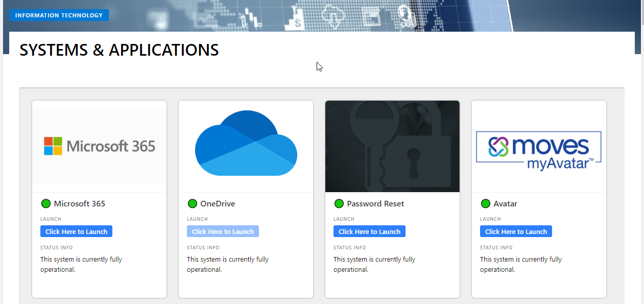This screenshot has height=304, width=644.
Task: Launch Password Reset via its launch button
Action: coord(370,231)
